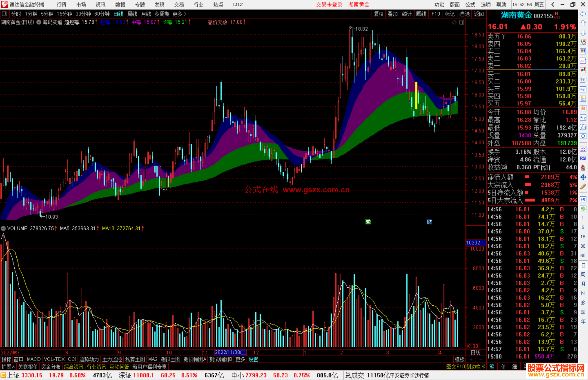Click the 复权 button

click(x=378, y=14)
